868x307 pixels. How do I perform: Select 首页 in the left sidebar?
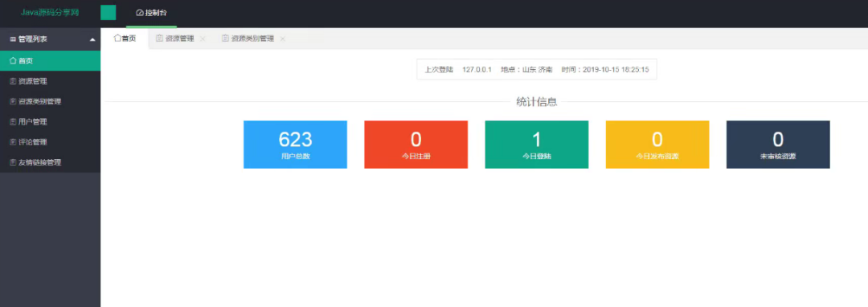pyautogui.click(x=51, y=61)
